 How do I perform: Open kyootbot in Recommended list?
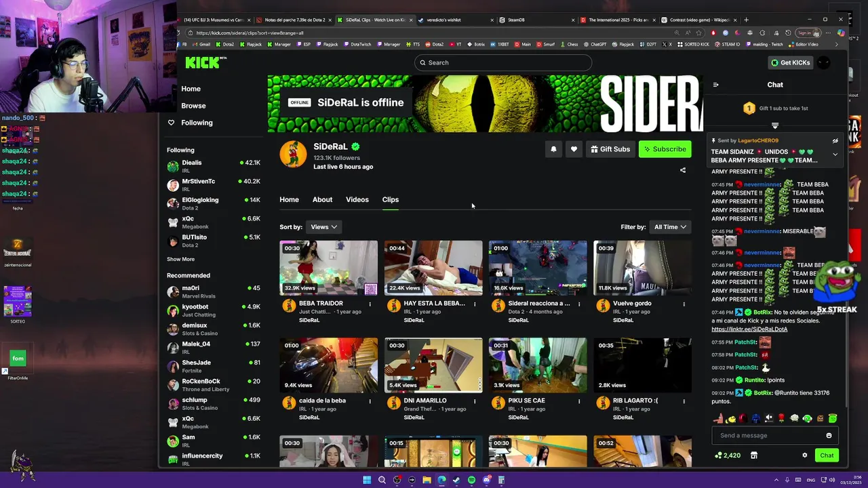pyautogui.click(x=214, y=310)
